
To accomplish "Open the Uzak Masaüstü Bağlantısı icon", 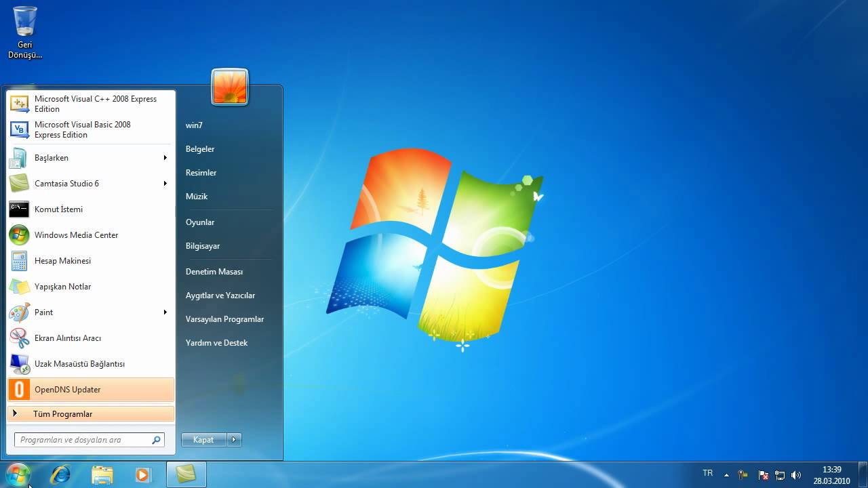I will click(x=19, y=364).
